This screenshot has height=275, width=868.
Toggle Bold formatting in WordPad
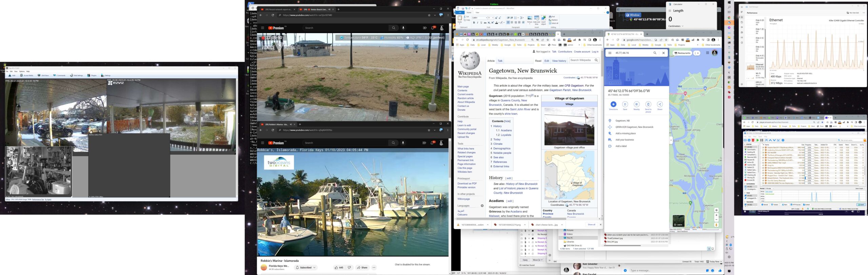(474, 23)
